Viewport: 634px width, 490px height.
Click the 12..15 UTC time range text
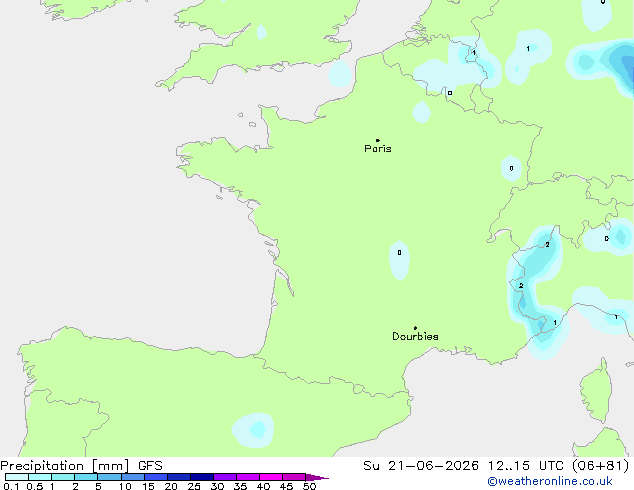tap(526, 466)
